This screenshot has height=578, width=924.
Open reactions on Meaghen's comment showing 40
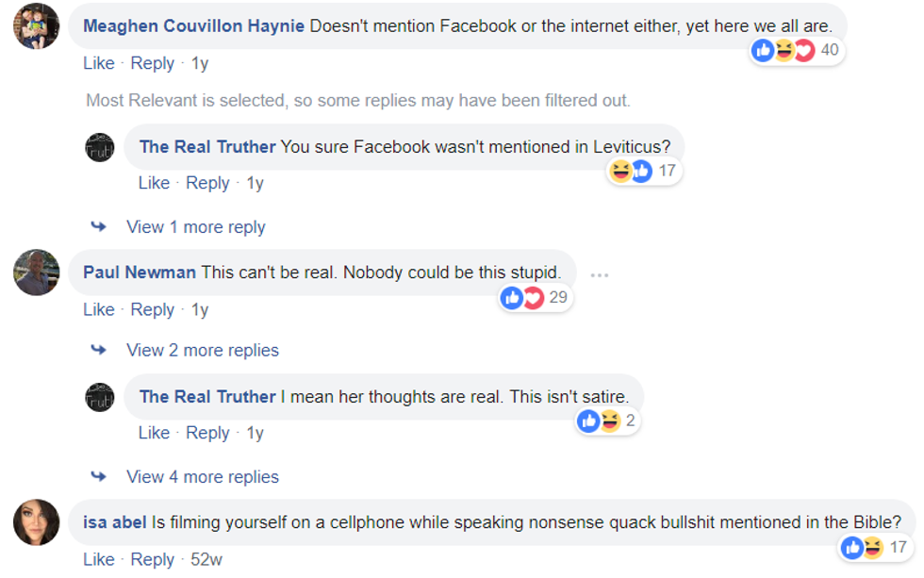pyautogui.click(x=797, y=50)
